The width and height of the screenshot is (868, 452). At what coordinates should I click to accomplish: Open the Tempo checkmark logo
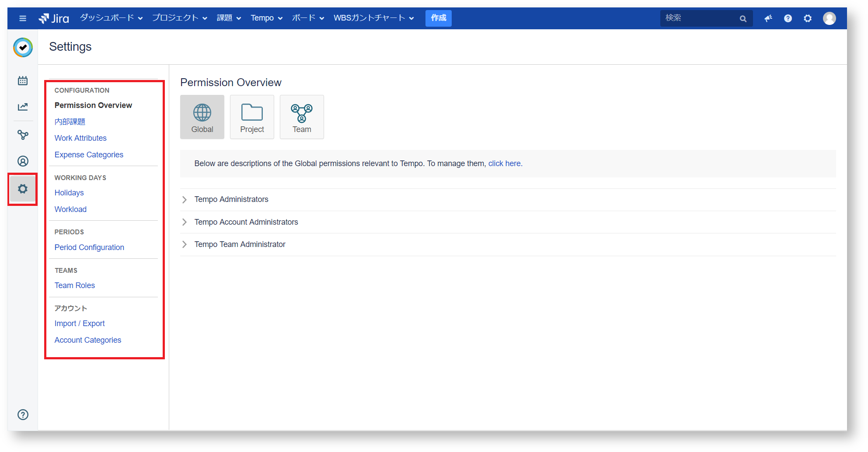pyautogui.click(x=23, y=47)
